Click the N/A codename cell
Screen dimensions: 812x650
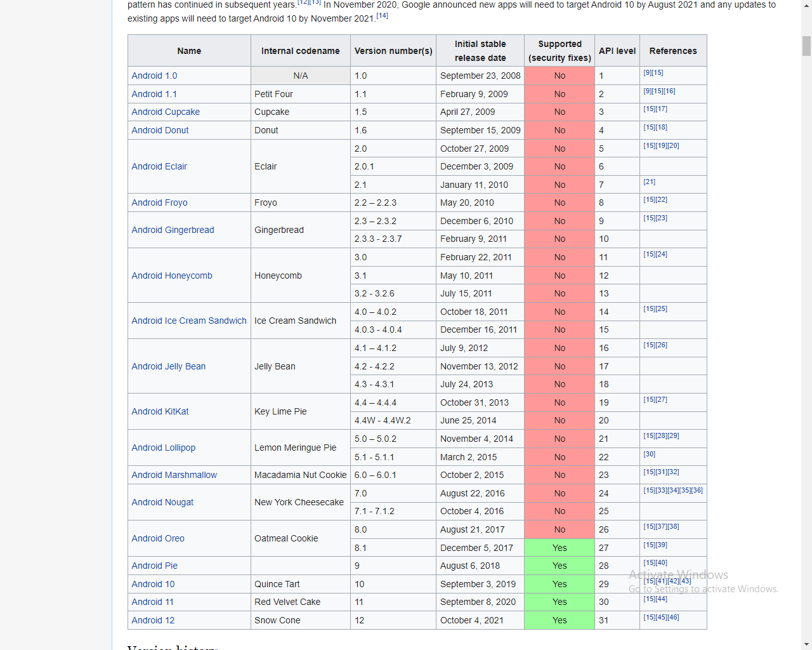301,76
